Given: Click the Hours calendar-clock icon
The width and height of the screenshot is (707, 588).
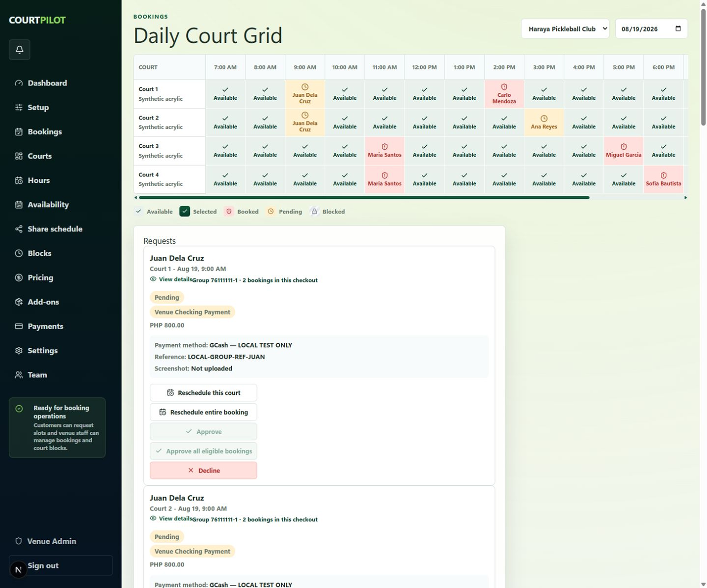Looking at the screenshot, I should point(19,180).
